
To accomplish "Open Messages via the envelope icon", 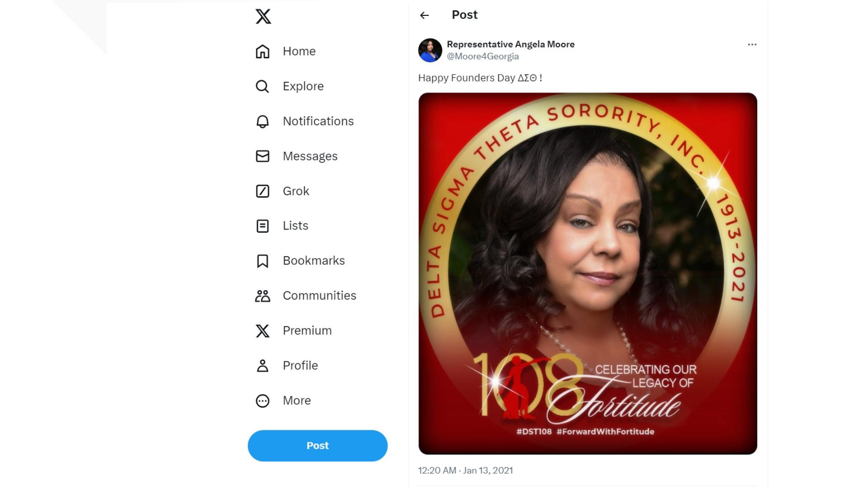I will point(263,156).
